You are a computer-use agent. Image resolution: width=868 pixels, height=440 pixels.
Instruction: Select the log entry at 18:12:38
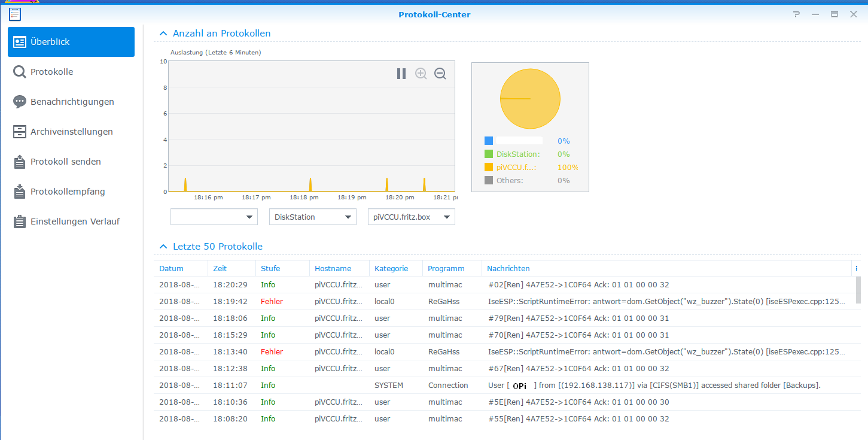click(x=504, y=369)
